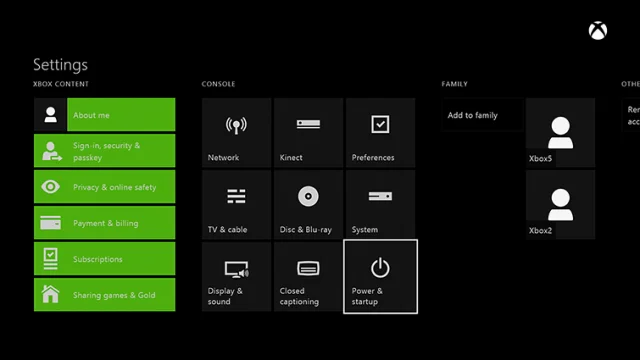The width and height of the screenshot is (640, 360).
Task: Open the Network settings tile
Action: [x=236, y=133]
